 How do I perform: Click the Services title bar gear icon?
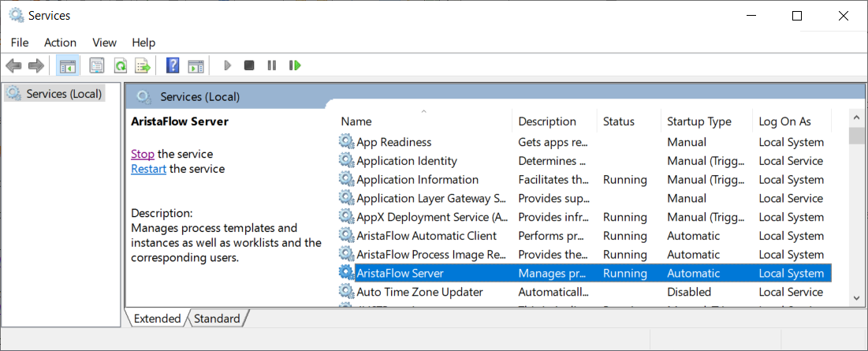(x=17, y=16)
